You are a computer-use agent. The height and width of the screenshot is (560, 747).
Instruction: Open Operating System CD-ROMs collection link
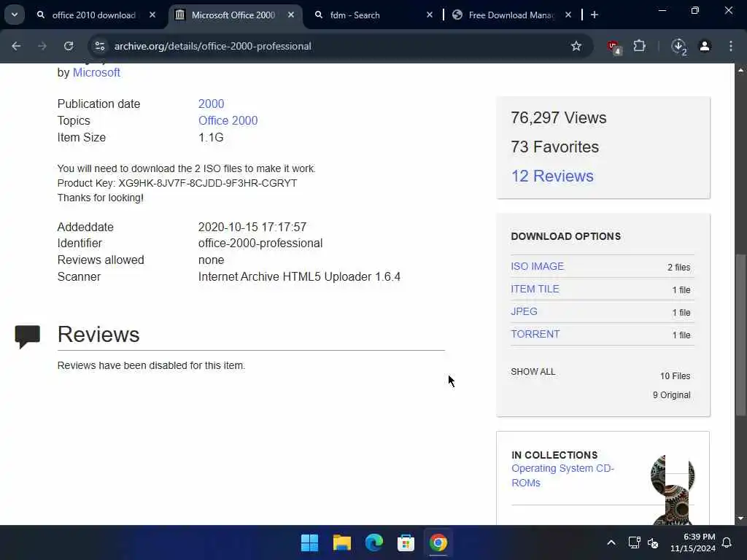[x=562, y=475]
